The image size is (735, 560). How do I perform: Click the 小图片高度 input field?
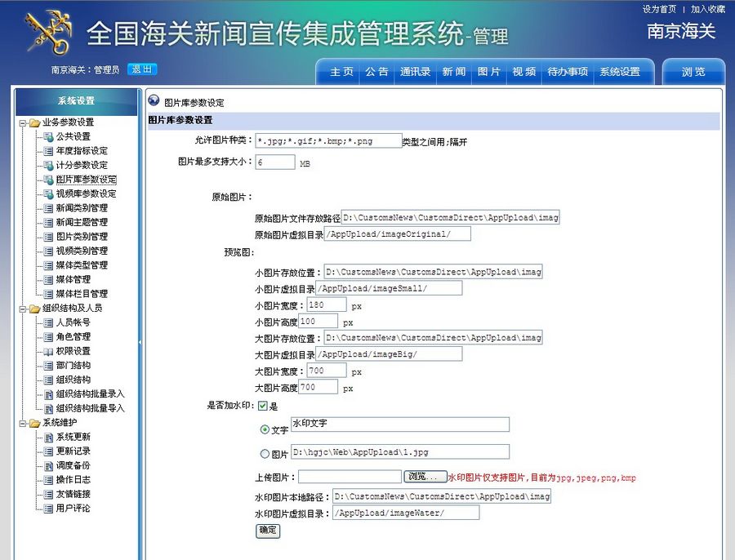click(x=318, y=321)
